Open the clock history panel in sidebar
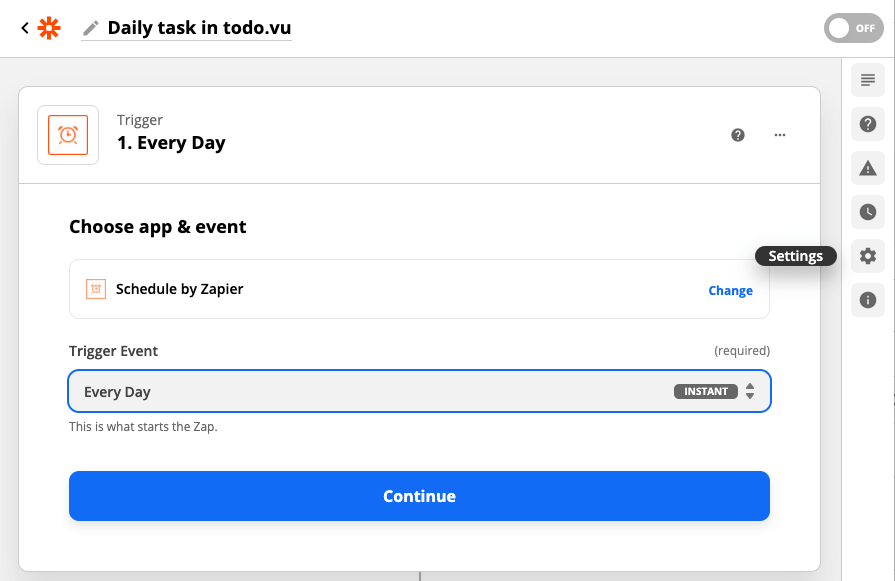Viewport: 895px width, 581px height. click(x=868, y=212)
